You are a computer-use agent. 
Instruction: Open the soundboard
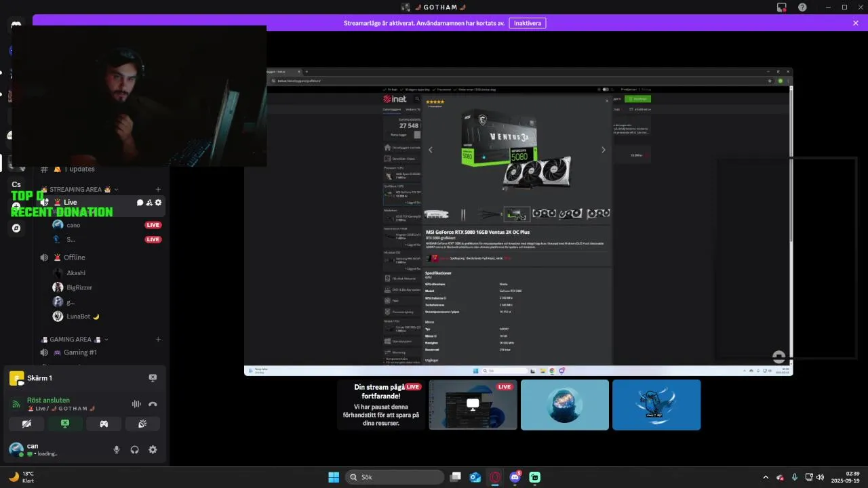coord(142,424)
